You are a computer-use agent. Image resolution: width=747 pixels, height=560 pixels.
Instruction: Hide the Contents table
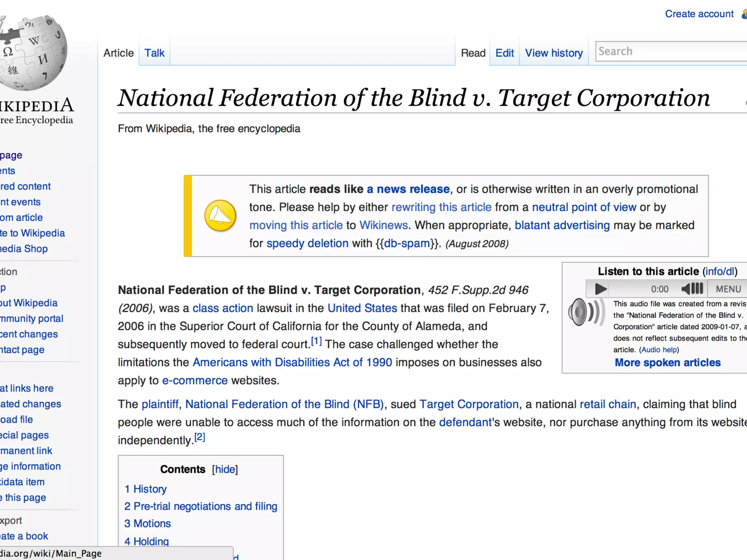coord(225,469)
